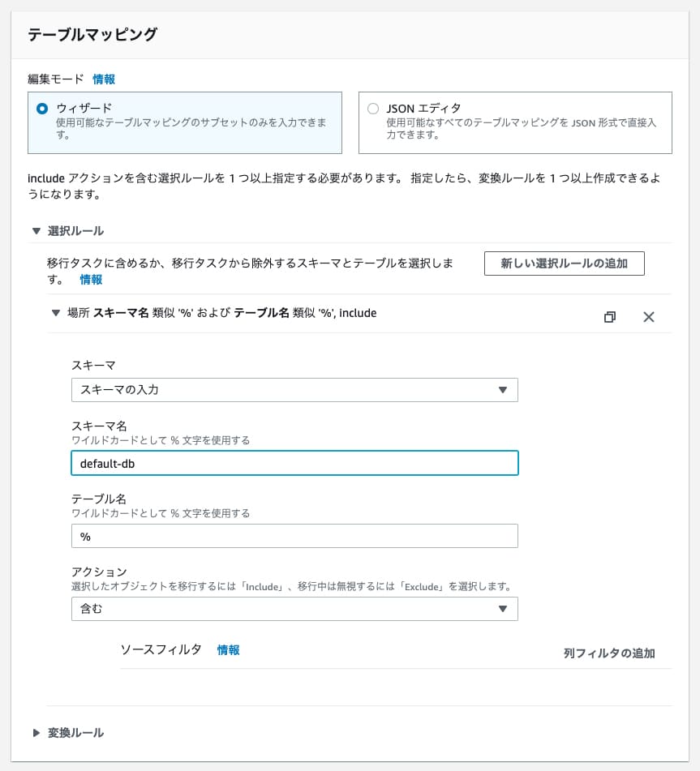This screenshot has width=700, height=771.
Task: Click the down arrow in アクション dropdown
Action: pyautogui.click(x=502, y=609)
